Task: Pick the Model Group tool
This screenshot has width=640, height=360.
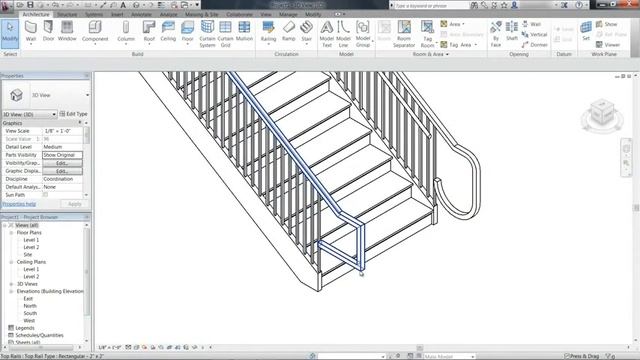Action: [x=362, y=34]
